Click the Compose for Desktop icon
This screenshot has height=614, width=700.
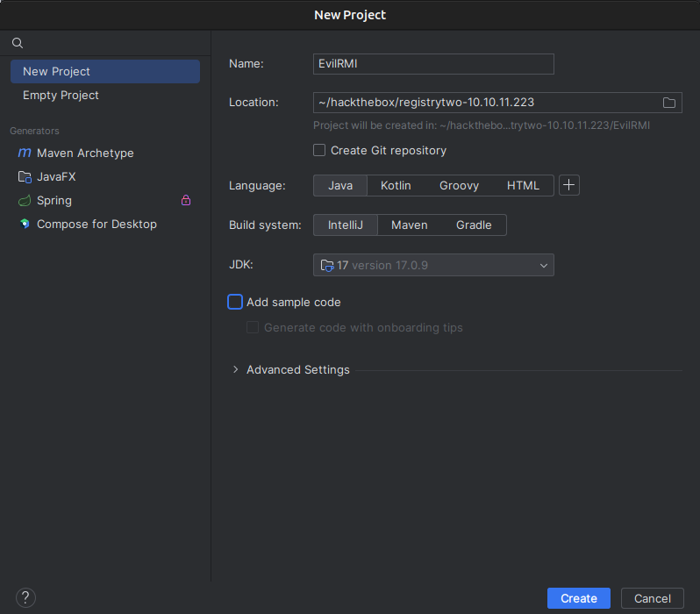(25, 224)
